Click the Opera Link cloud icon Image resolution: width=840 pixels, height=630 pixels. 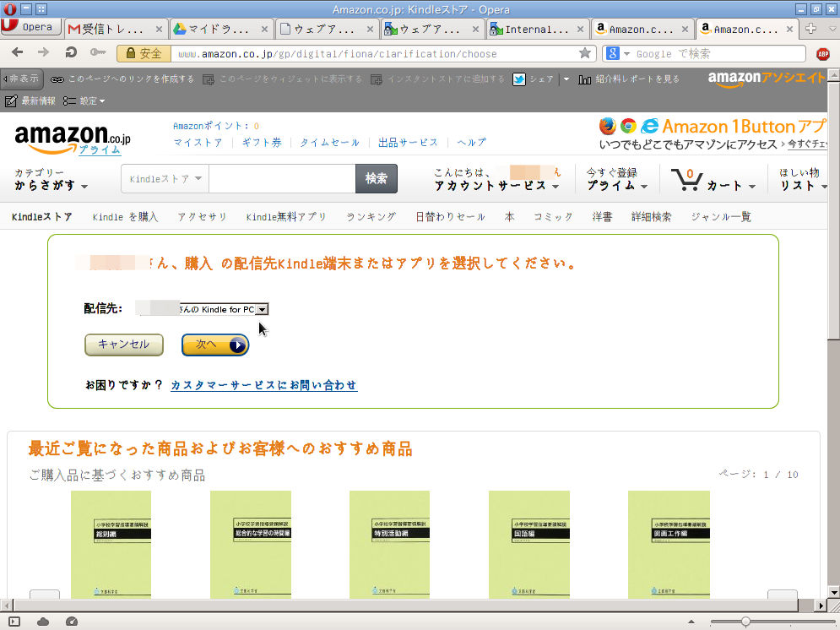coord(43,622)
